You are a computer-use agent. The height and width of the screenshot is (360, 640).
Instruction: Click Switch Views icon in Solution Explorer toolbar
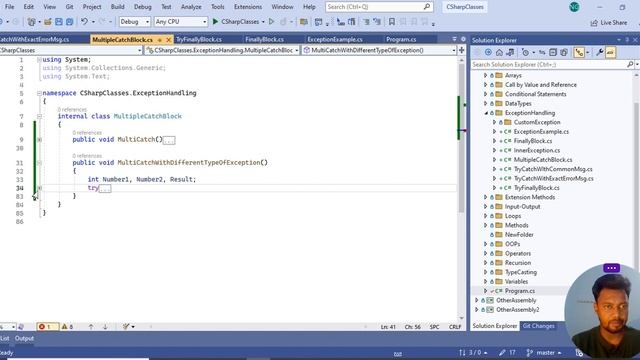point(510,53)
